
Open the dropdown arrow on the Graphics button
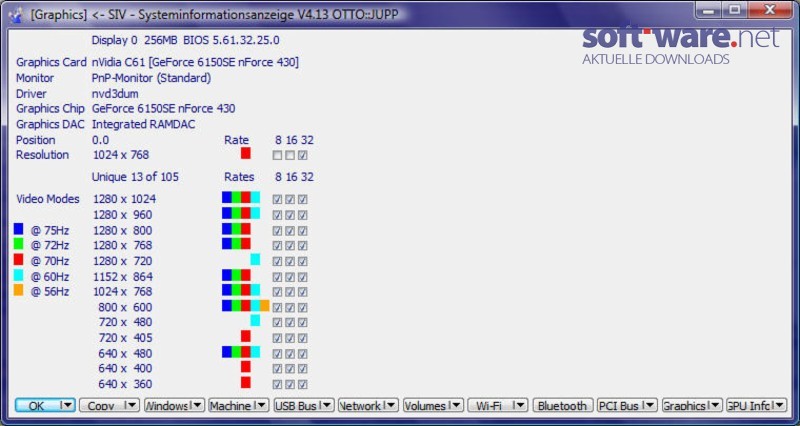715,406
